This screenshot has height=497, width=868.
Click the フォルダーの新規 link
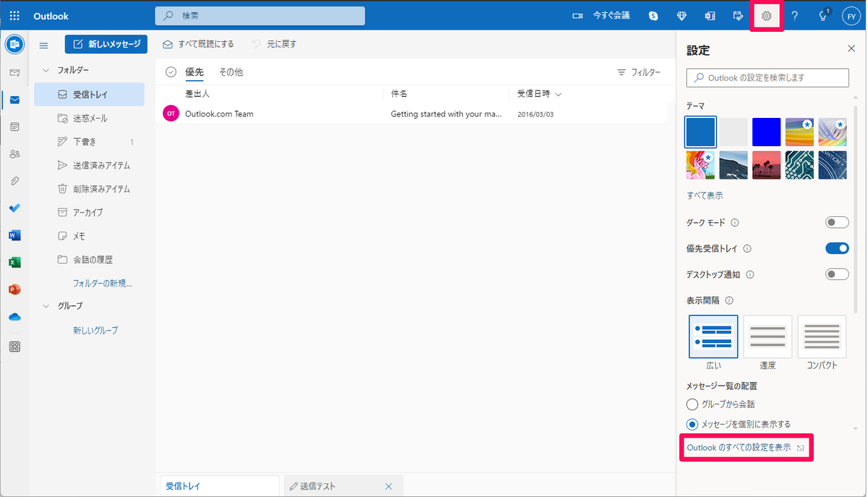pos(102,283)
